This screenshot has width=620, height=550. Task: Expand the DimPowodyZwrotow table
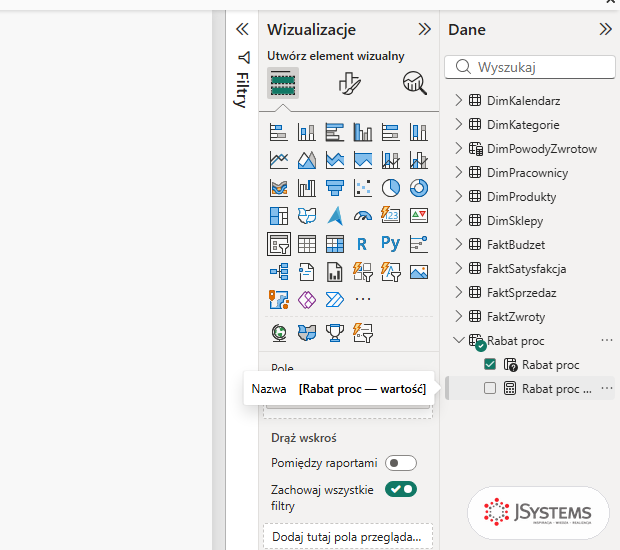pos(458,149)
